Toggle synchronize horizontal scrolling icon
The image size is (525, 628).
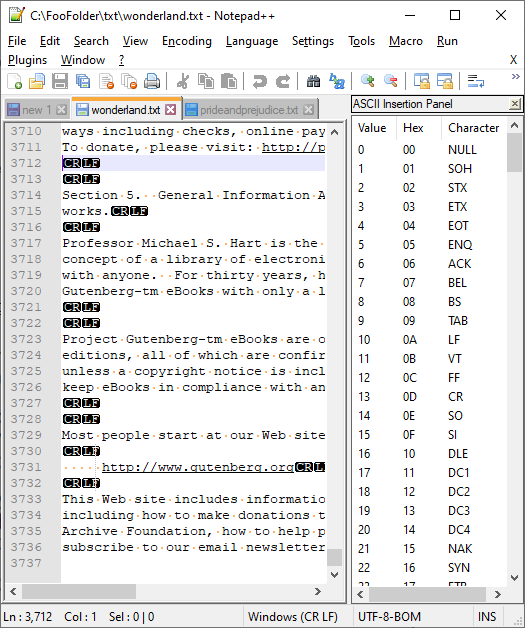click(x=445, y=81)
